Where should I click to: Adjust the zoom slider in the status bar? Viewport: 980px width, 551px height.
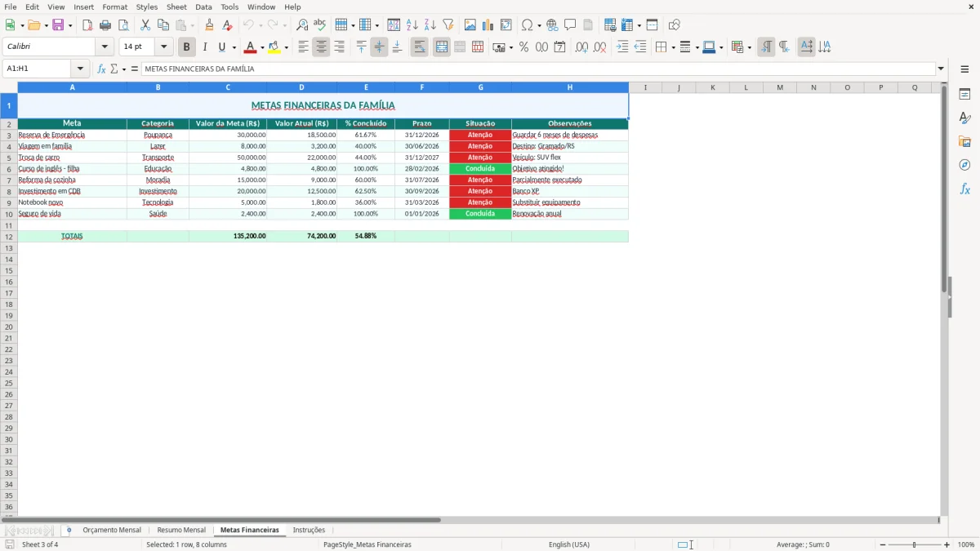click(915, 544)
